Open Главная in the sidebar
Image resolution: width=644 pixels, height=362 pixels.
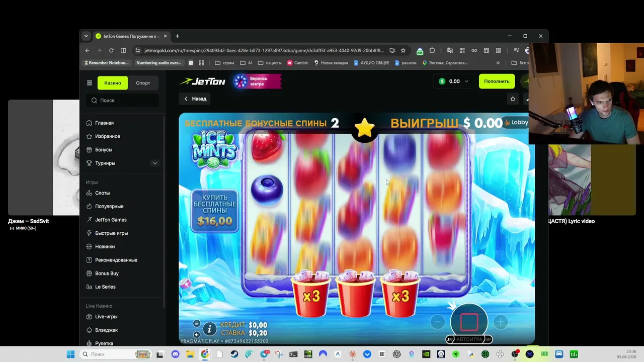click(x=104, y=123)
